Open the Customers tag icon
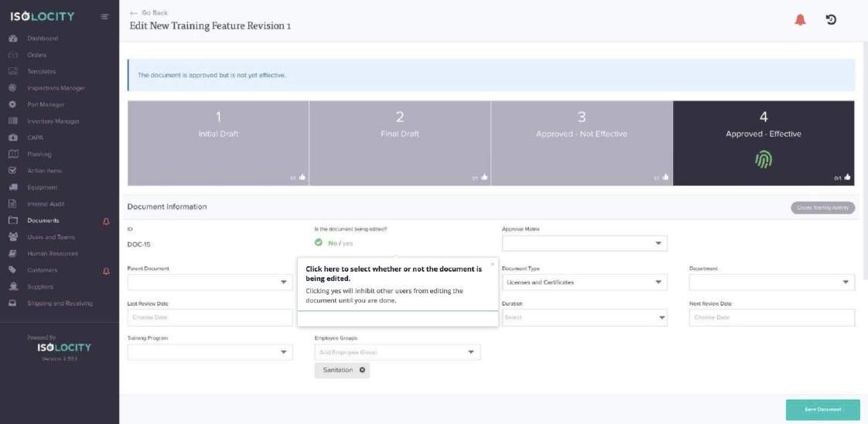868x424 pixels. [x=13, y=270]
